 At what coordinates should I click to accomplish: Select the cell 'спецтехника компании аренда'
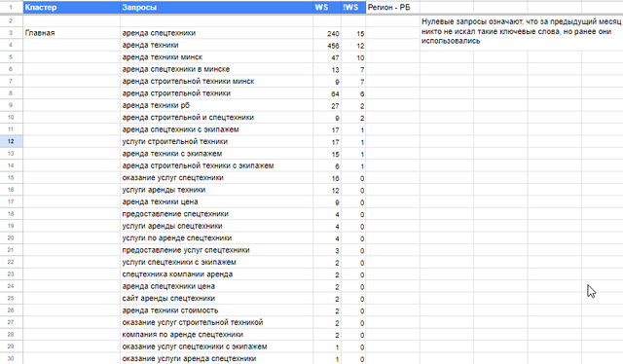click(216, 274)
